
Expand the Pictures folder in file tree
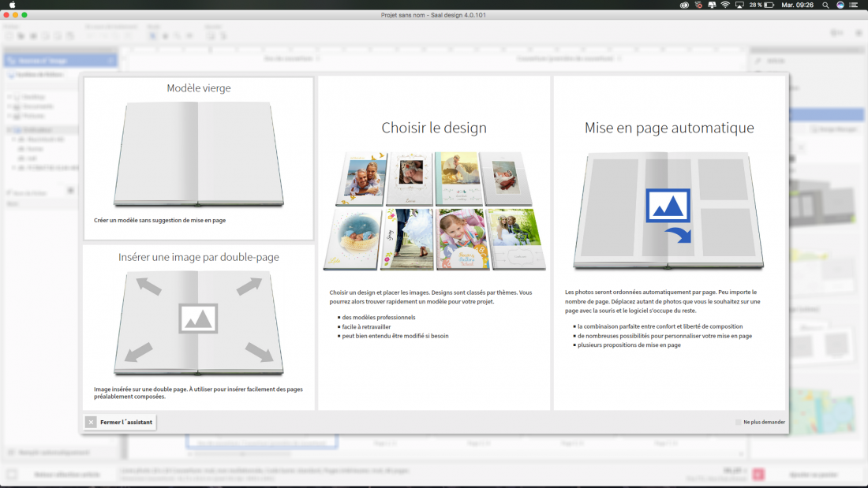[x=10, y=116]
